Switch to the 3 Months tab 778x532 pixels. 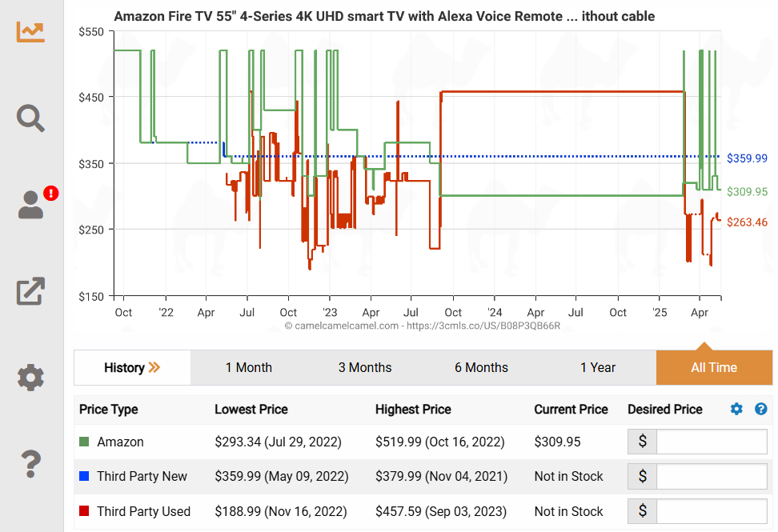click(x=365, y=368)
